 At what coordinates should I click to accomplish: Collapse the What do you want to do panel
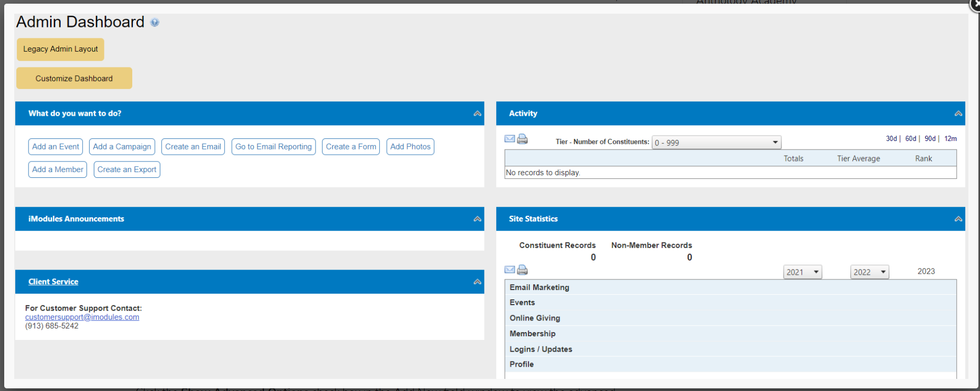coord(477,114)
